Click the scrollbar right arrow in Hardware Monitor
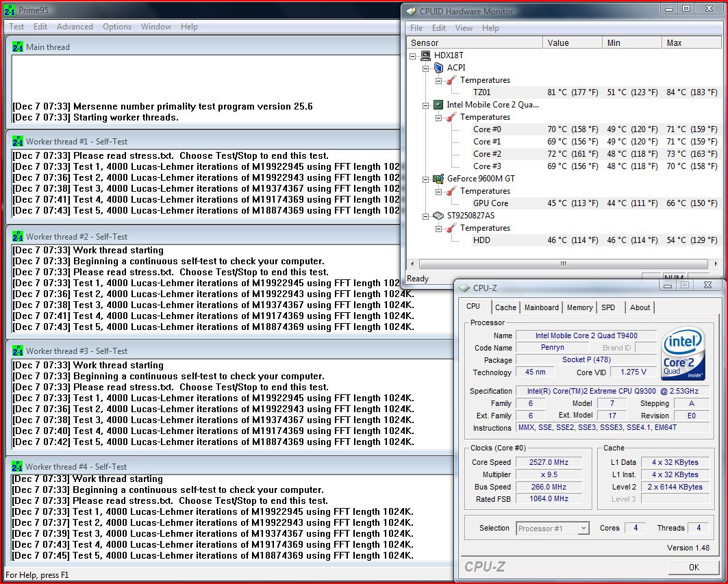Viewport: 728px width, 584px height. (716, 264)
